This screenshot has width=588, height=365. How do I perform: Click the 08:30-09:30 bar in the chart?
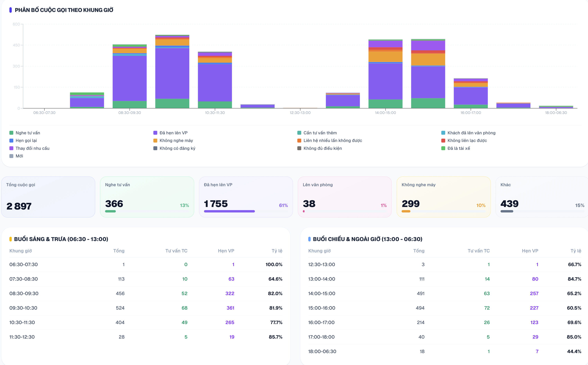(x=129, y=76)
